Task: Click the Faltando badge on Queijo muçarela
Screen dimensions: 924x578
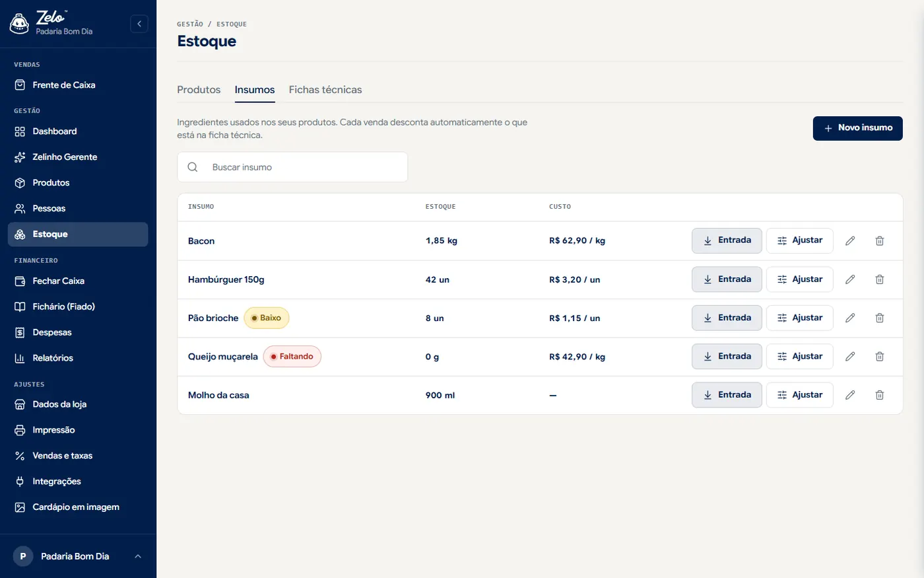Action: (292, 357)
